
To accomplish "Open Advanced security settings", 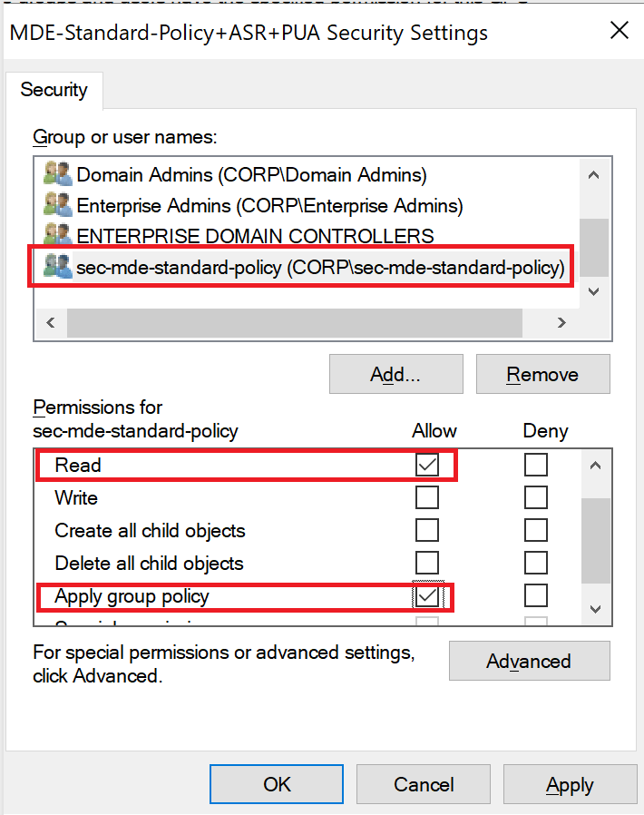I will pyautogui.click(x=529, y=661).
